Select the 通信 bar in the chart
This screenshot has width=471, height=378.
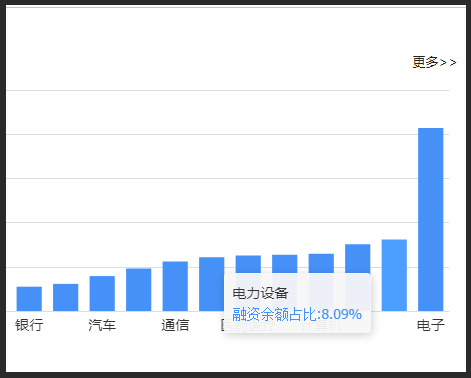point(175,286)
